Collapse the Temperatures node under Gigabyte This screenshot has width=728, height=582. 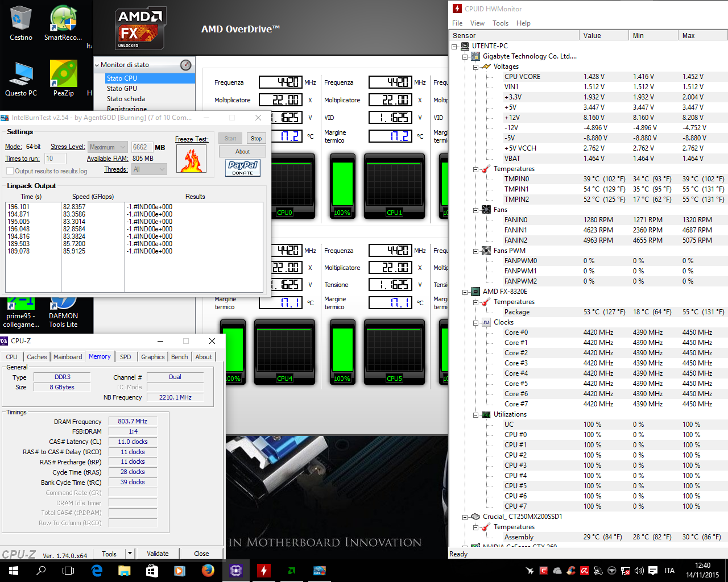tap(475, 169)
